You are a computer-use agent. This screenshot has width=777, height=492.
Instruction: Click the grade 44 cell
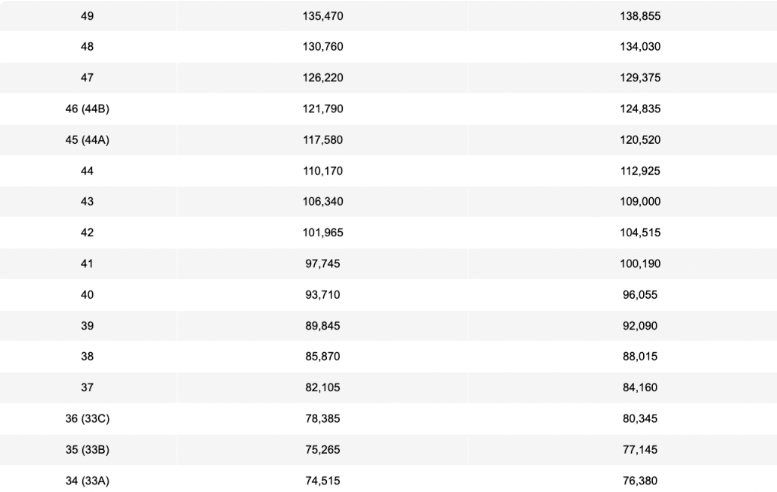(x=87, y=171)
